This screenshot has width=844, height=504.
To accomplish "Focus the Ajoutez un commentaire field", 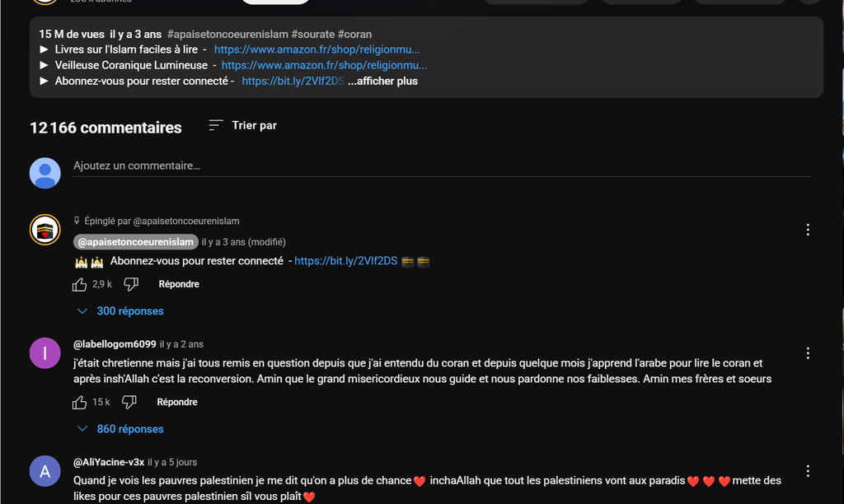I will [442, 166].
